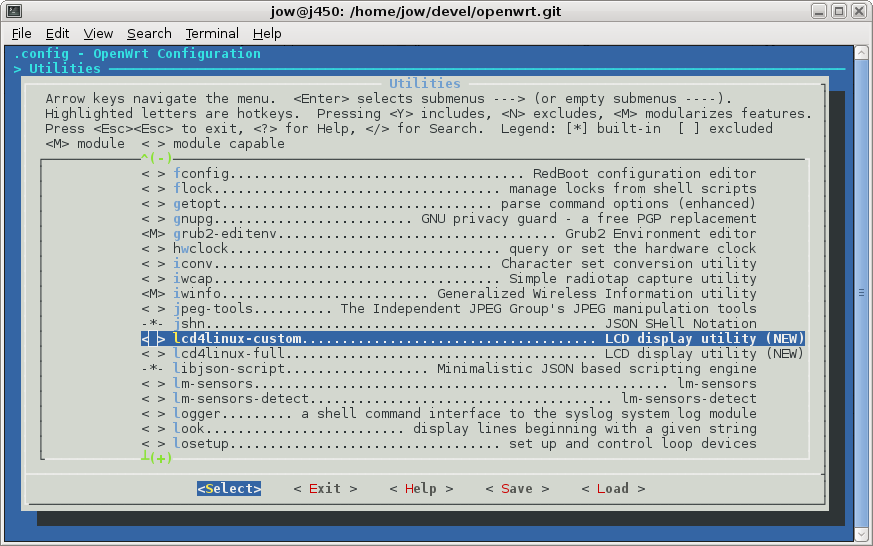The height and width of the screenshot is (546, 873).
Task: Maximize the terminal window
Action: 838,11
